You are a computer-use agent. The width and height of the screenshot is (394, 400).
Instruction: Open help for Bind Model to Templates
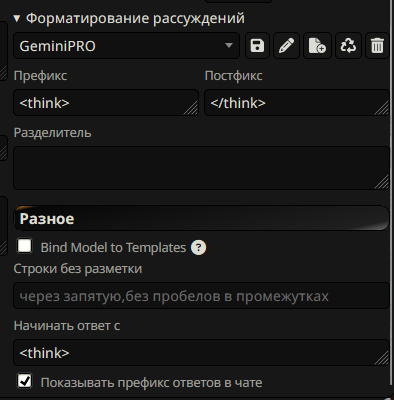pyautogui.click(x=198, y=248)
